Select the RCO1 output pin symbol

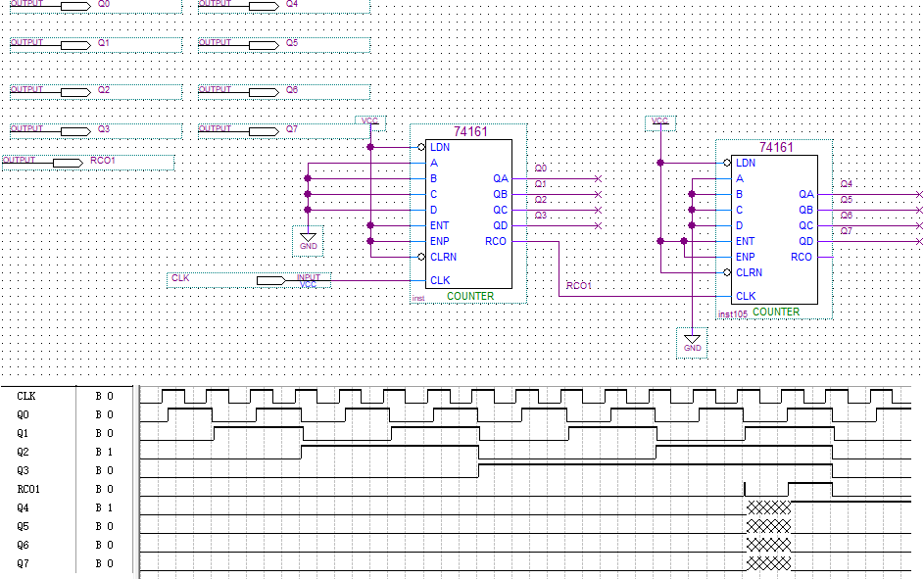click(x=88, y=163)
